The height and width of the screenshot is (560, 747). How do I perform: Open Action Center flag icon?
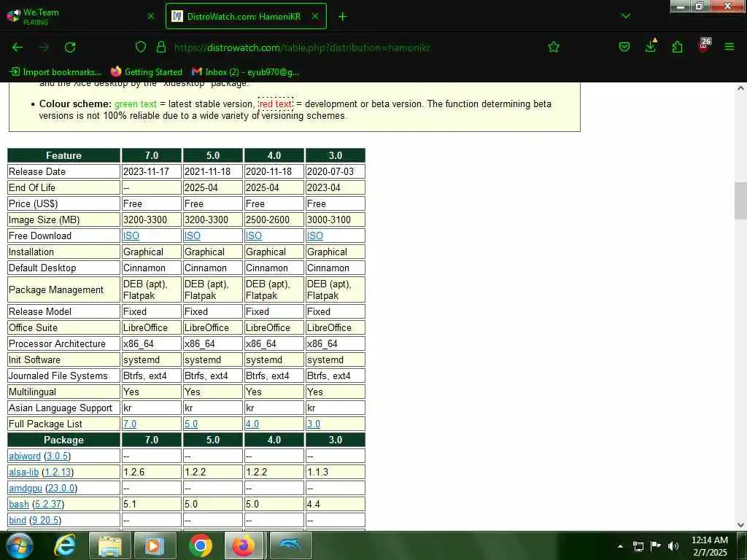coord(656,546)
